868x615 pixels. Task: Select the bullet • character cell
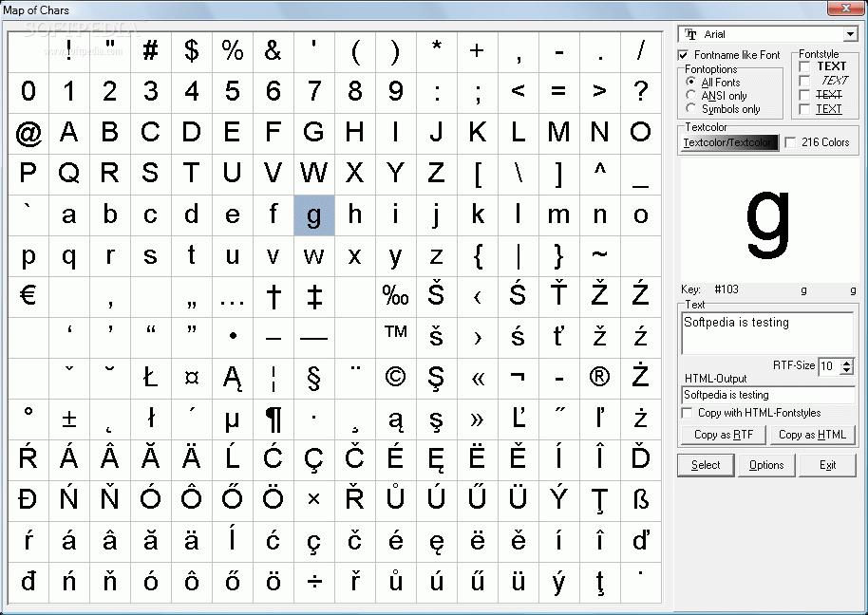(233, 338)
